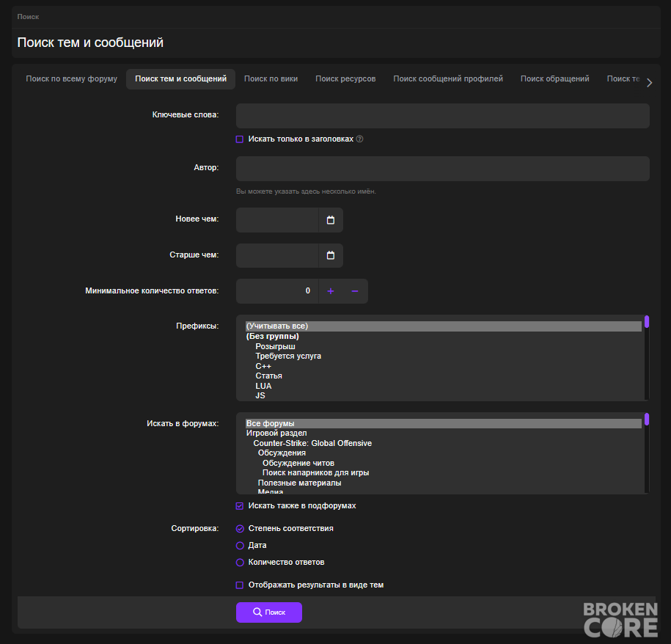Show more tabs with the right chevron
The image size is (671, 644).
649,83
